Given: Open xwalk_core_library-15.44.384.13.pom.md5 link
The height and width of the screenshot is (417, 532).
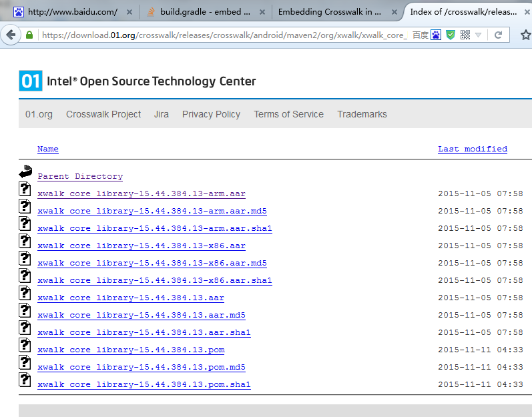Looking at the screenshot, I should click(x=142, y=367).
